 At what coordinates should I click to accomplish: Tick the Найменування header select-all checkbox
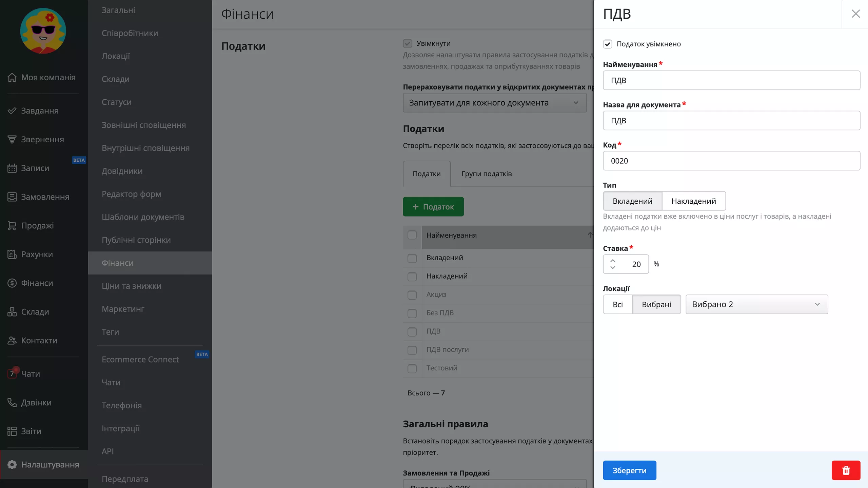[x=412, y=235]
